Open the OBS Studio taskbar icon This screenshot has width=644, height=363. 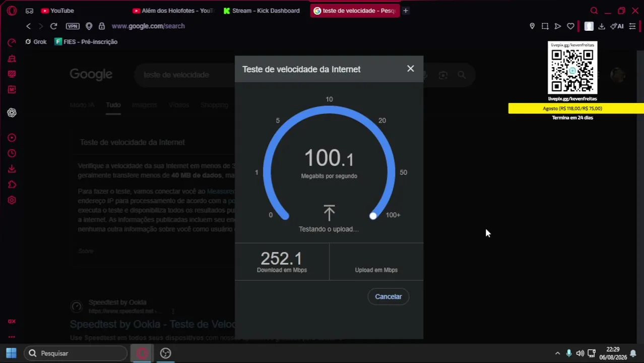pos(165,353)
